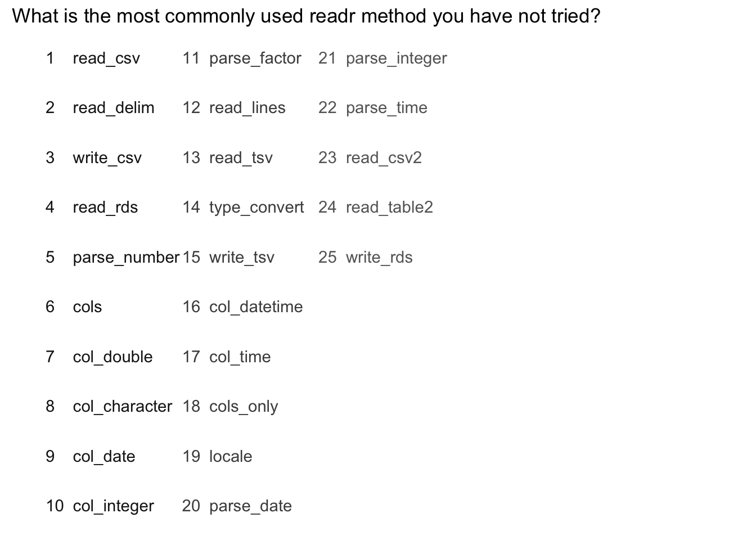Click the parse_number entry

pos(126,258)
